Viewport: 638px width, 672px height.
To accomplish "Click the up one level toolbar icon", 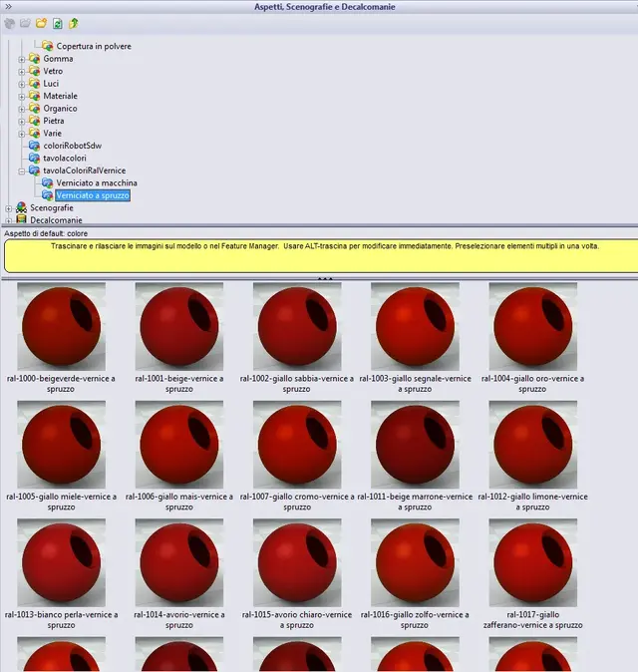I will (x=74, y=23).
